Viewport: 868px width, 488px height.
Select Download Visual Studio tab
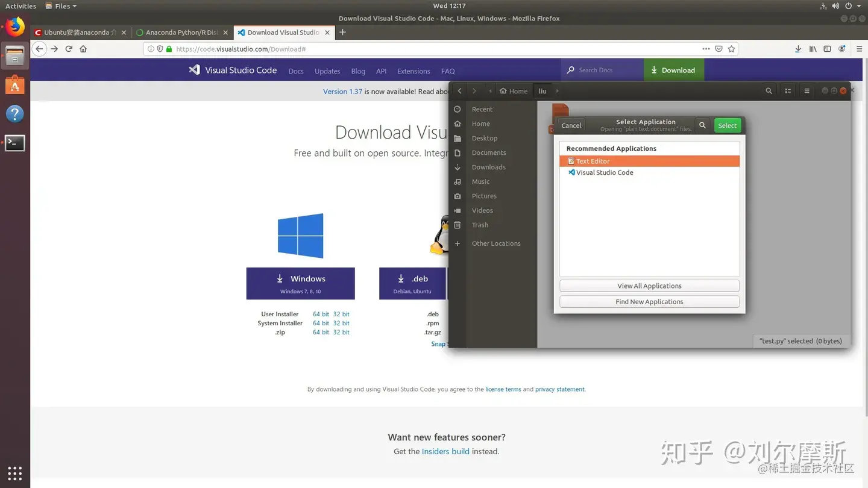[x=283, y=33]
